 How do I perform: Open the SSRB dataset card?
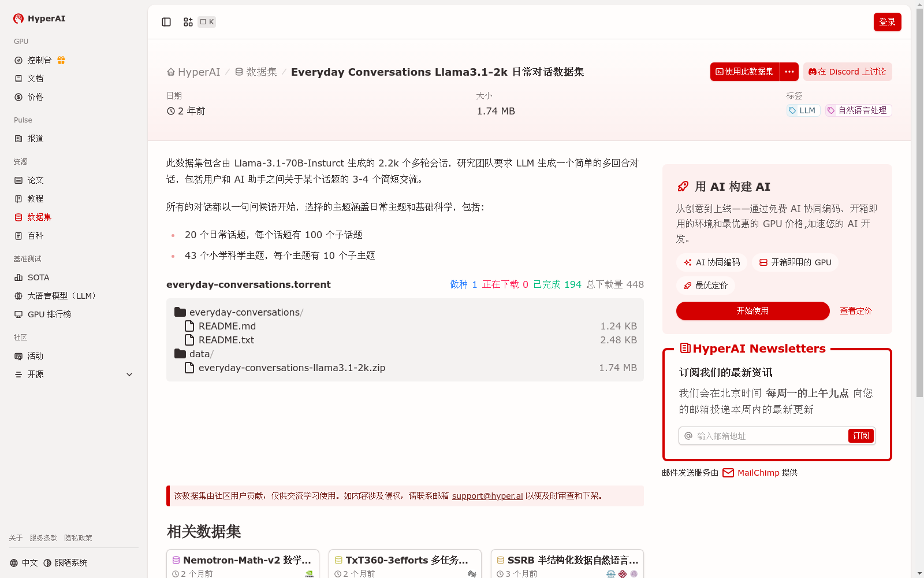[x=567, y=564]
